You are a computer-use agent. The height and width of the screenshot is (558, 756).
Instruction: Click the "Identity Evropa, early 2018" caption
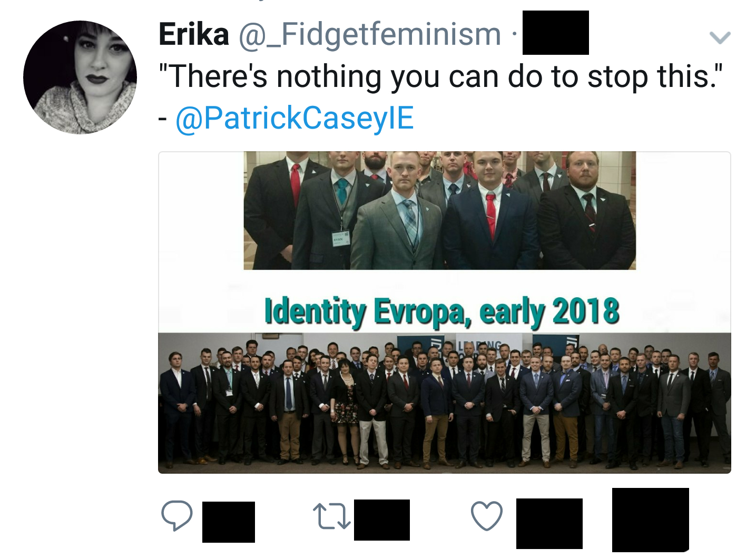441,312
